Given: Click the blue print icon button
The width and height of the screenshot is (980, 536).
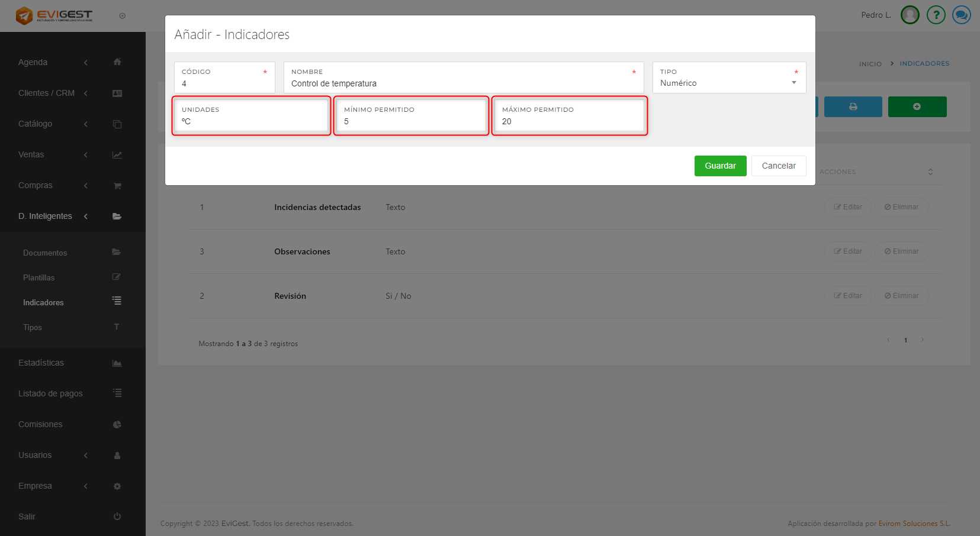Looking at the screenshot, I should tap(853, 106).
